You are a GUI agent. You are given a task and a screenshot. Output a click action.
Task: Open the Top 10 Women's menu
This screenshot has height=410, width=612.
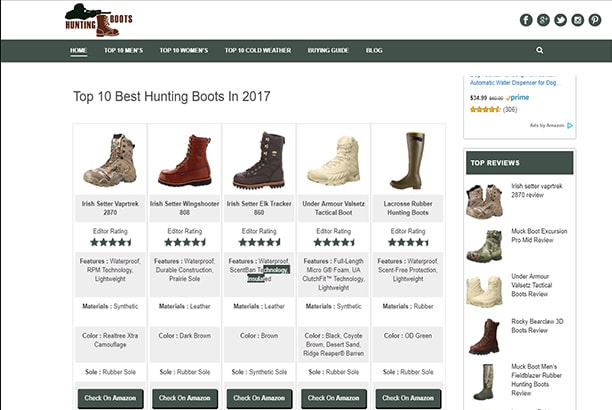(x=183, y=50)
